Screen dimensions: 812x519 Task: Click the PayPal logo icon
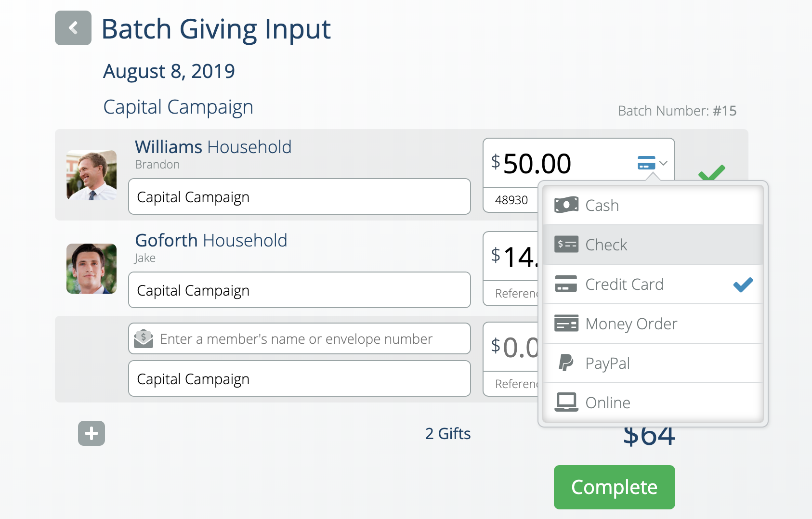[566, 363]
